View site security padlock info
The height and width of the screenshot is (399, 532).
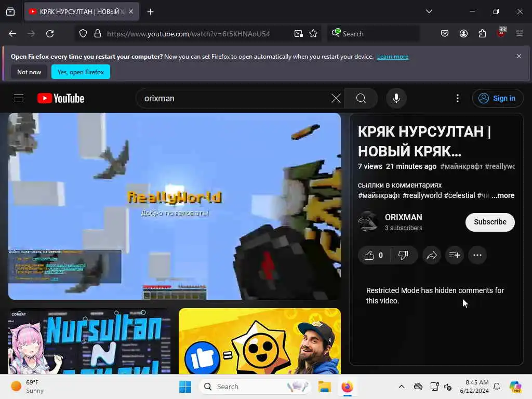(x=98, y=34)
